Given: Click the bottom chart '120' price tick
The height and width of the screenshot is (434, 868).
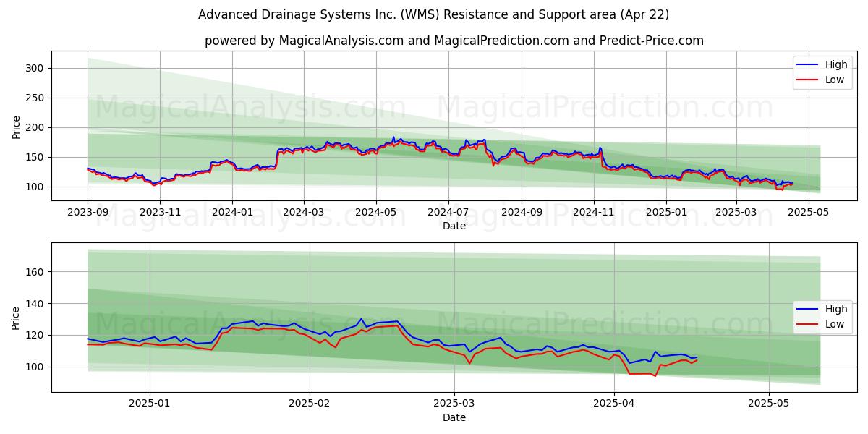Looking at the screenshot, I should [x=36, y=335].
